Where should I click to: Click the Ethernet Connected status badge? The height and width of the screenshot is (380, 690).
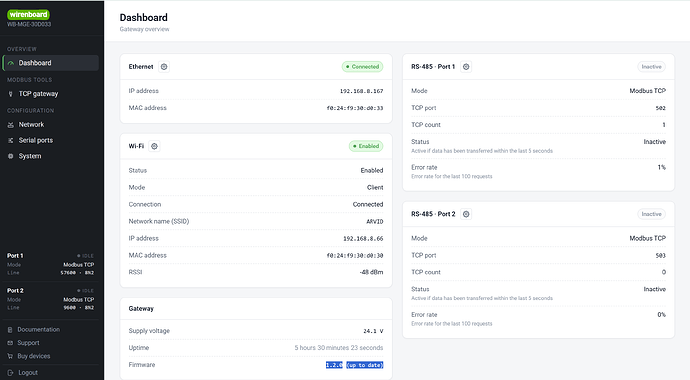(363, 67)
